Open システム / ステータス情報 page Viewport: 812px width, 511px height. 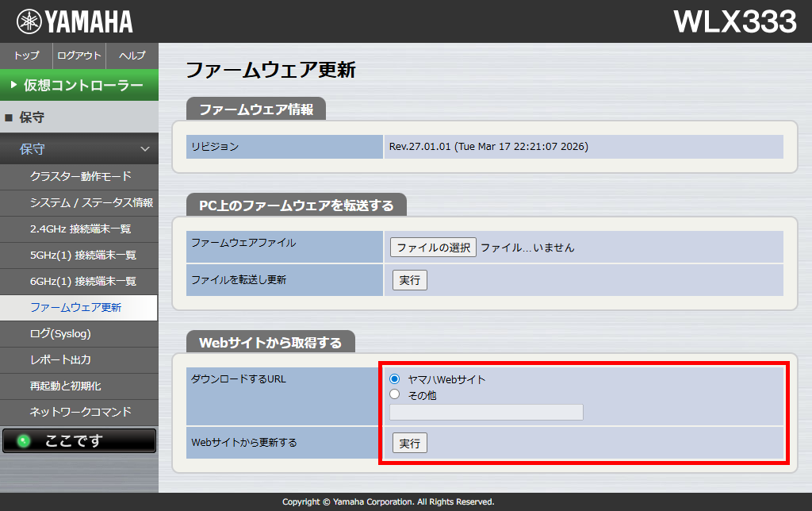point(79,203)
